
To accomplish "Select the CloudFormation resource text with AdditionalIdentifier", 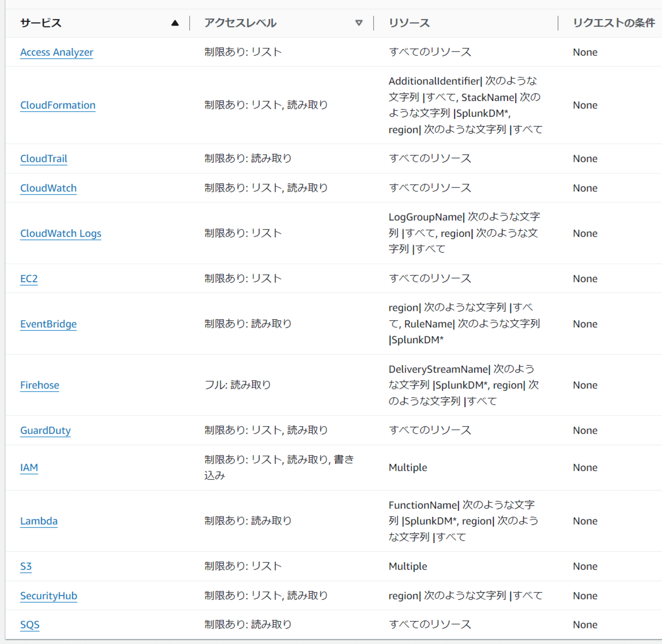I will 465,105.
